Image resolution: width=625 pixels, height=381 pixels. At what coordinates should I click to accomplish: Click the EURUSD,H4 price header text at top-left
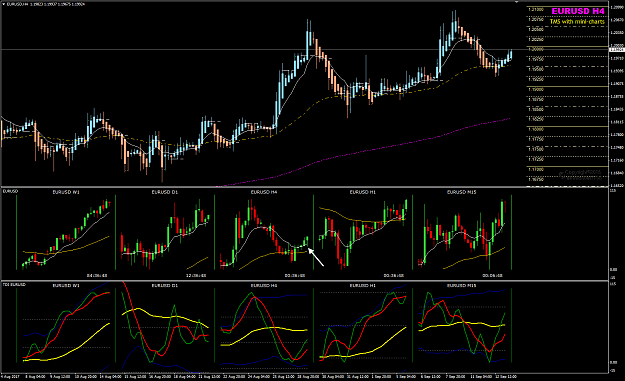pyautogui.click(x=45, y=4)
